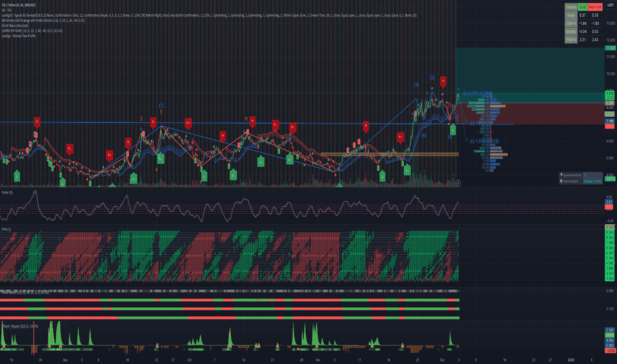Click the 0.37 value under Asia
Image resolution: width=617 pixels, height=364 pixels.
tap(583, 15)
